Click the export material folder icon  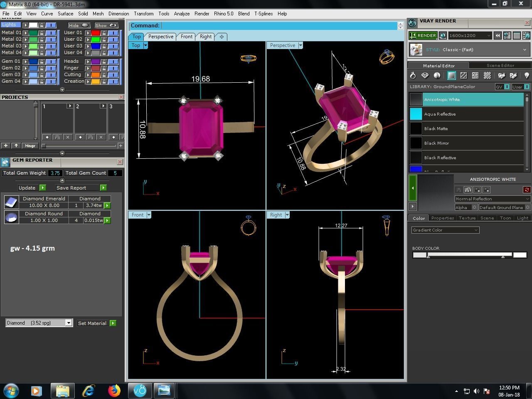477,190
